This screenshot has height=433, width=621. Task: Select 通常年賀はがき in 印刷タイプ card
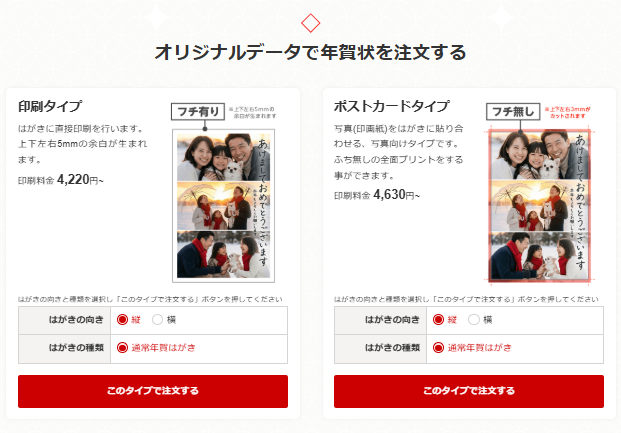pyautogui.click(x=122, y=348)
